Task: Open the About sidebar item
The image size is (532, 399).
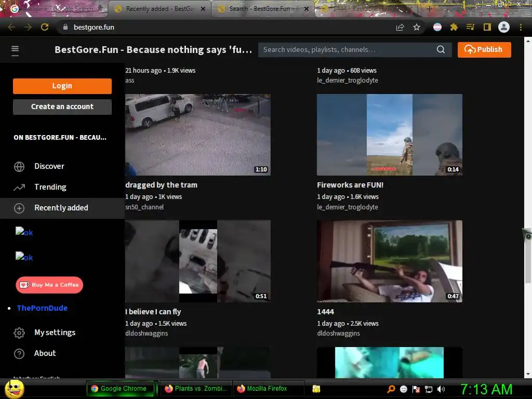Action: (62, 353)
